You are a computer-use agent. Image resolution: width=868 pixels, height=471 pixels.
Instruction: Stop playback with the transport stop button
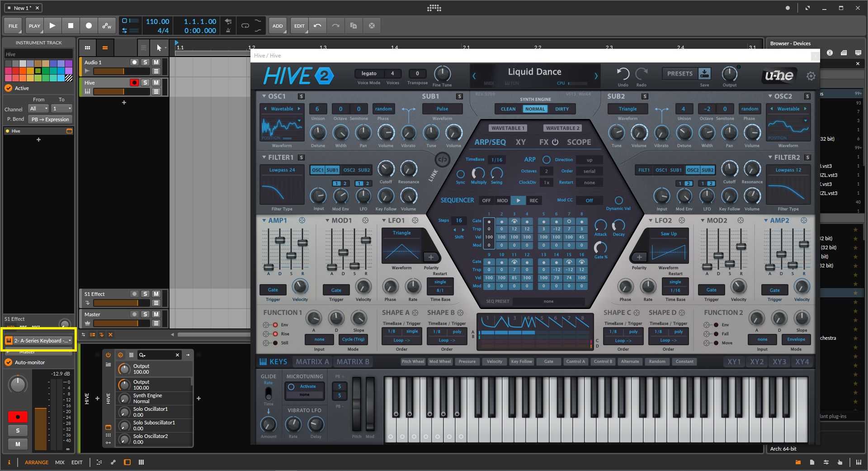point(71,26)
